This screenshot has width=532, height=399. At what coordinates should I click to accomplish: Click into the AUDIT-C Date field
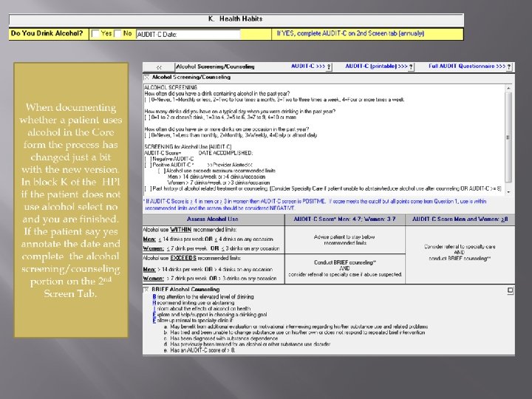(x=188, y=34)
